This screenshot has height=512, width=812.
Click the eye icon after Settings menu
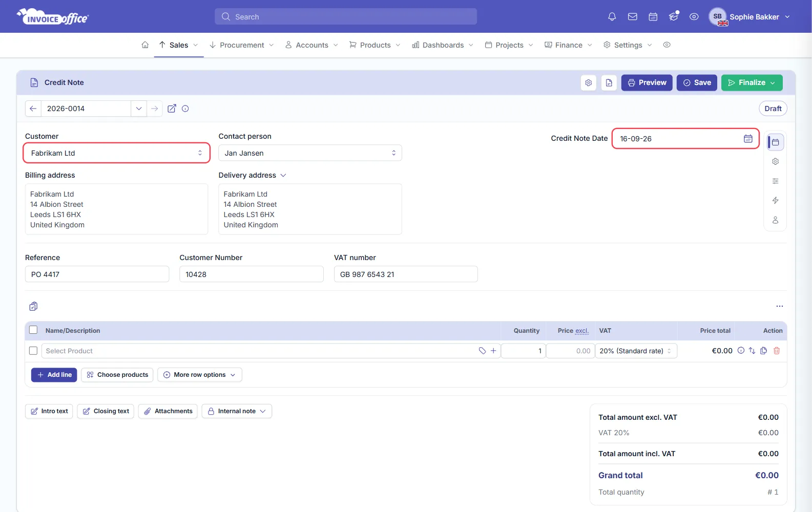click(x=667, y=45)
